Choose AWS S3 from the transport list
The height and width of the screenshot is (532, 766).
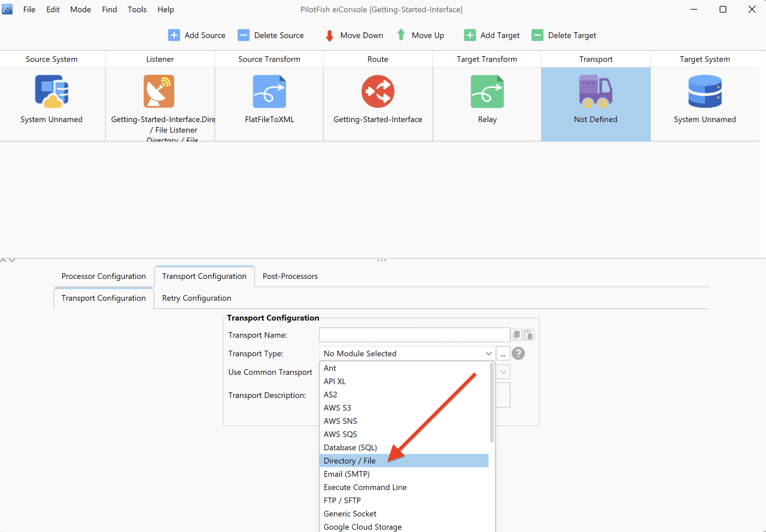pyautogui.click(x=404, y=408)
